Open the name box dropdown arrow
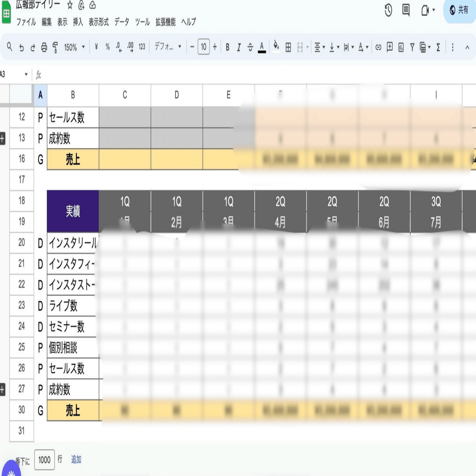This screenshot has height=476, width=476. click(x=26, y=74)
